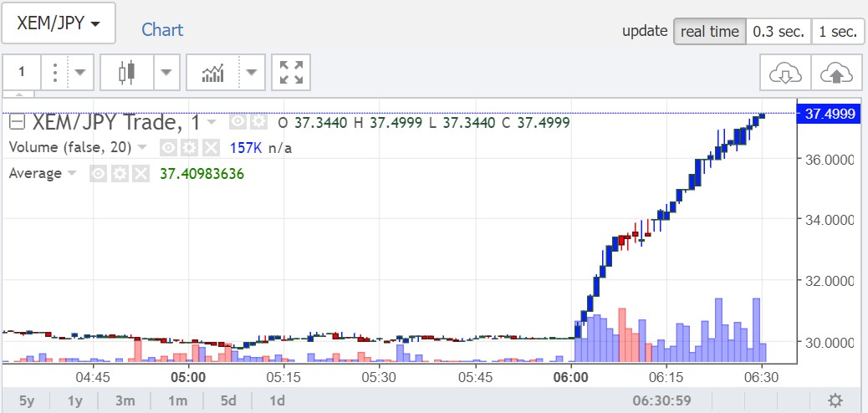Click the high price value after H
Screen dimensions: 868x413
click(396, 122)
